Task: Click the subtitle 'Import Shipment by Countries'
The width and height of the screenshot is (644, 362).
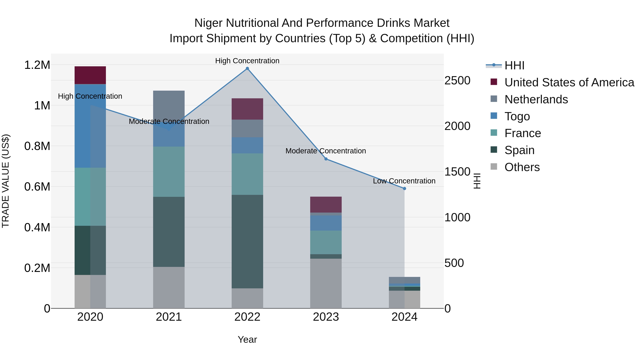Action: [x=248, y=38]
